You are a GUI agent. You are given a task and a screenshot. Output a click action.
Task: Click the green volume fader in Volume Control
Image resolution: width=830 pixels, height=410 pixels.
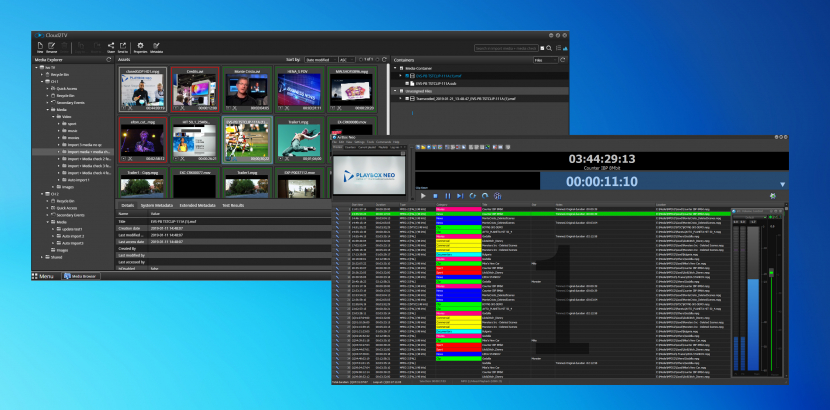point(771,273)
